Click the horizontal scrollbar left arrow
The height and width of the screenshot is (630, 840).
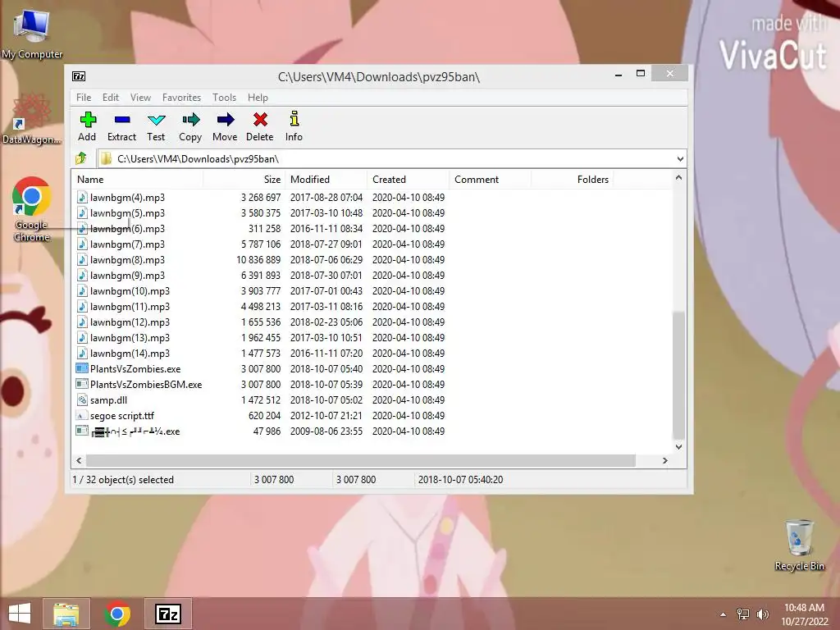pyautogui.click(x=80, y=460)
